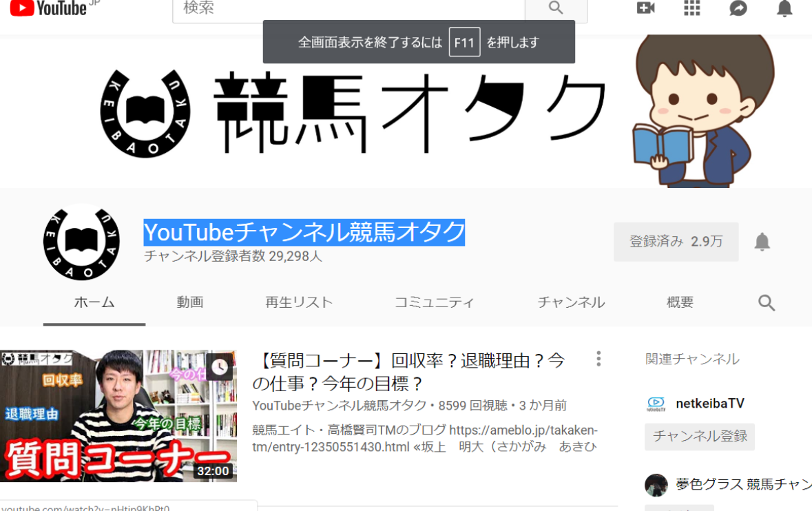The width and height of the screenshot is (812, 511).
Task: Click the search magnifier button in top bar
Action: (556, 8)
